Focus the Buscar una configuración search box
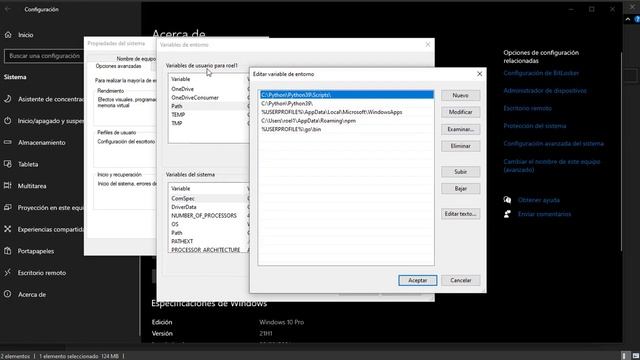 [x=44, y=56]
